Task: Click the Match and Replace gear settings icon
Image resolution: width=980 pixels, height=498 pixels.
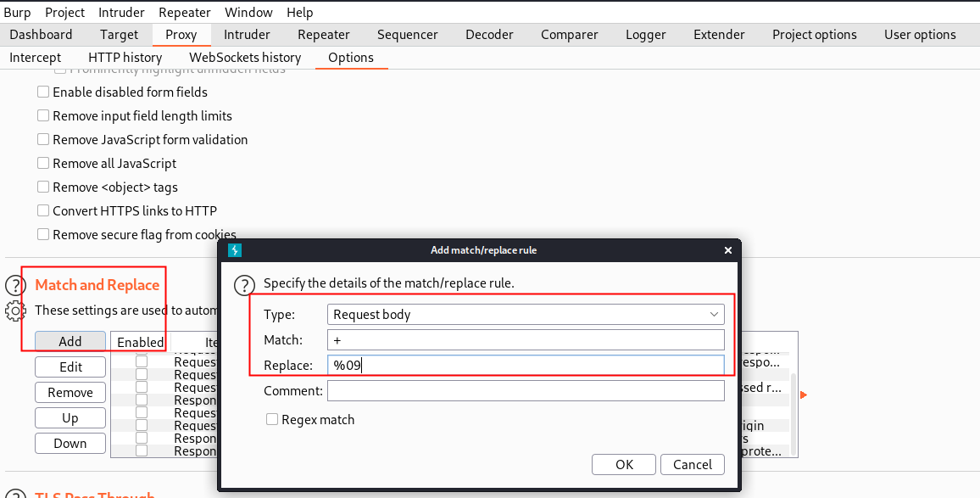Action: 15,311
